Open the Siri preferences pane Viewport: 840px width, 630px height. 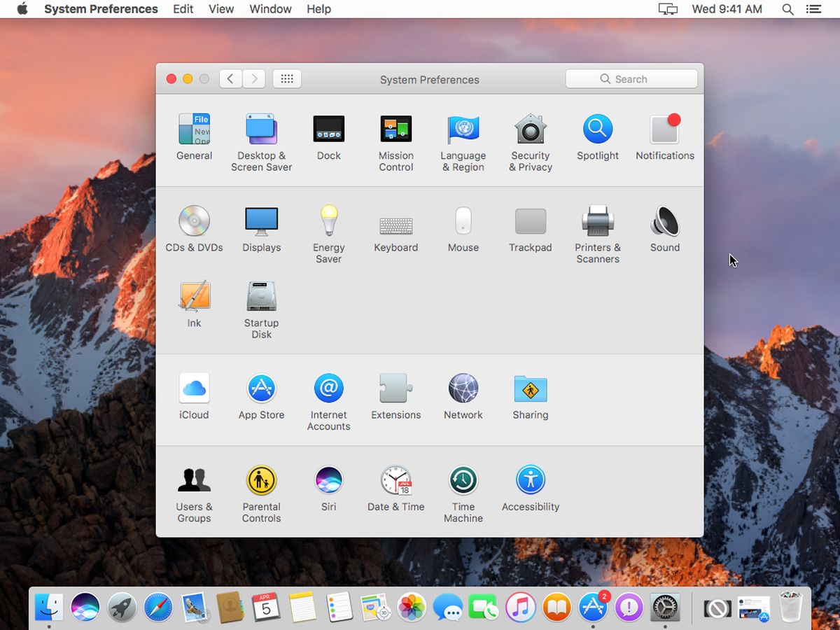point(328,489)
